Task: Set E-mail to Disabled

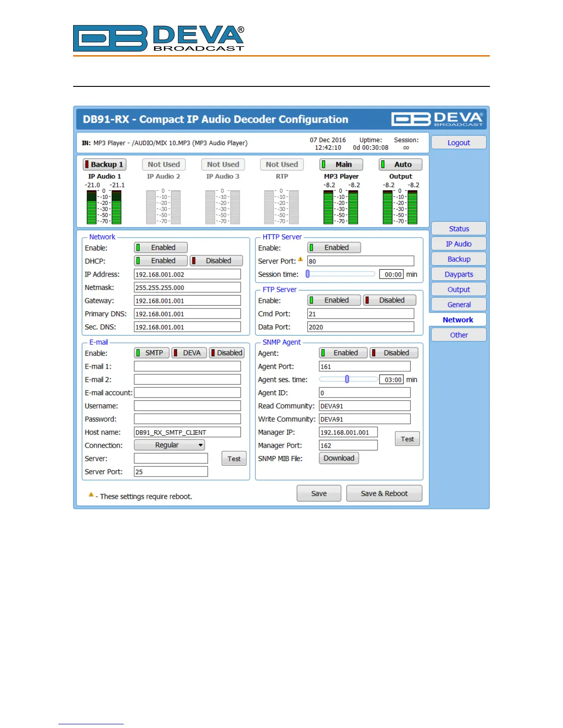Action: coord(227,353)
